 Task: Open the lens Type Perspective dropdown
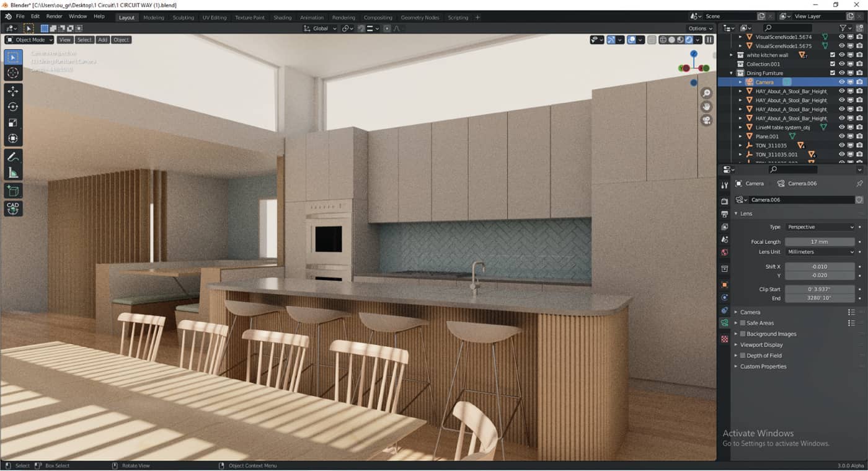[820, 227]
